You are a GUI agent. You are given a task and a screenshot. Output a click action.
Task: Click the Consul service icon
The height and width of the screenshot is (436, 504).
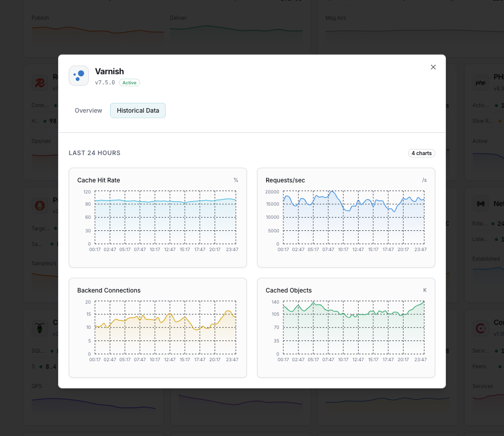click(x=481, y=328)
